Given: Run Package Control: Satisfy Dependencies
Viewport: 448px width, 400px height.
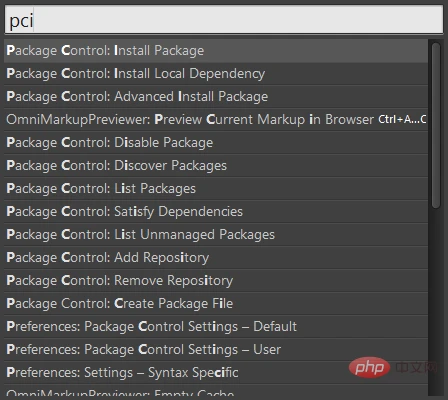Looking at the screenshot, I should 216,212.
